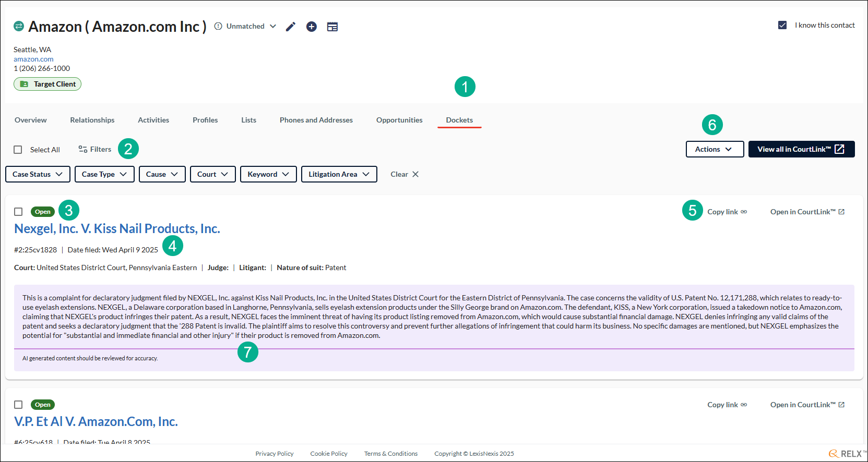868x462 pixels.
Task: Click Date filed: Wed April 9 2025
Action: click(113, 250)
